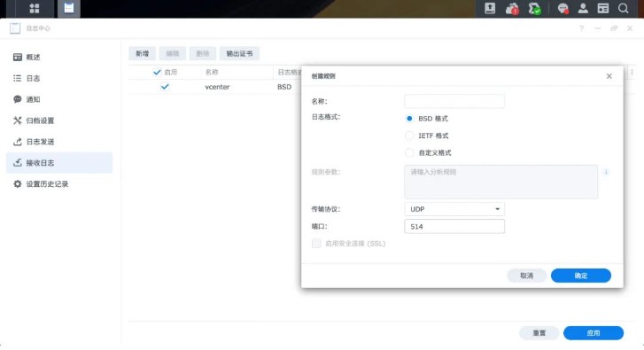Go to 概述 in the sidebar
644x350 pixels.
point(59,57)
